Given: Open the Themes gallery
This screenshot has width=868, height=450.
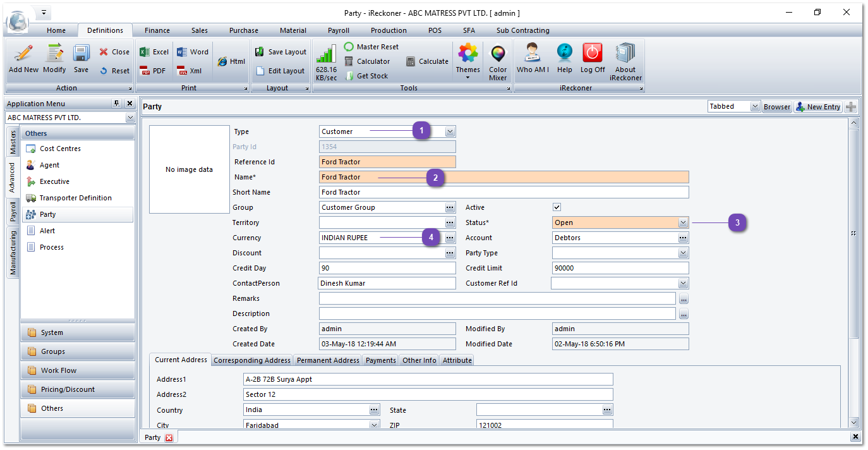Looking at the screenshot, I should [x=467, y=57].
